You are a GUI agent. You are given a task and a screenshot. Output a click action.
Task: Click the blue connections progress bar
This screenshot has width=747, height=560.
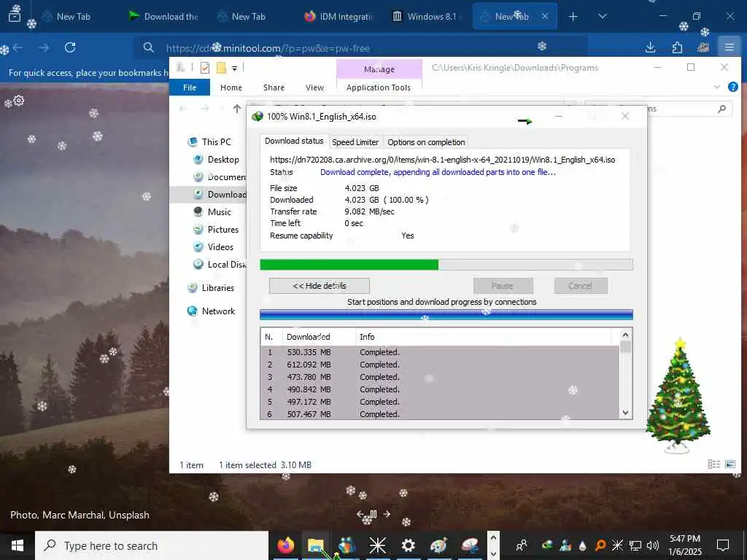(446, 315)
